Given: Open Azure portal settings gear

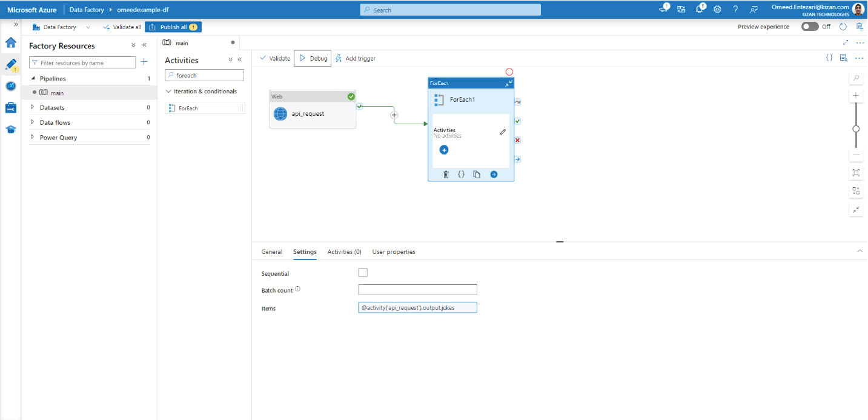Looking at the screenshot, I should pyautogui.click(x=717, y=10).
